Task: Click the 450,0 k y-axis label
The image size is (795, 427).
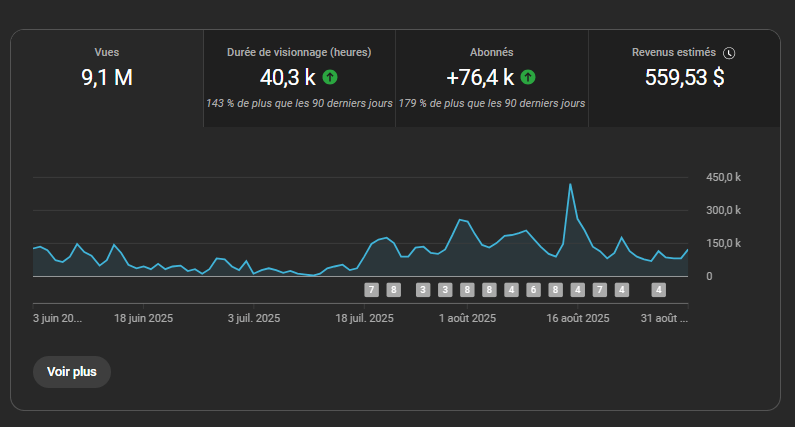Action: click(723, 177)
